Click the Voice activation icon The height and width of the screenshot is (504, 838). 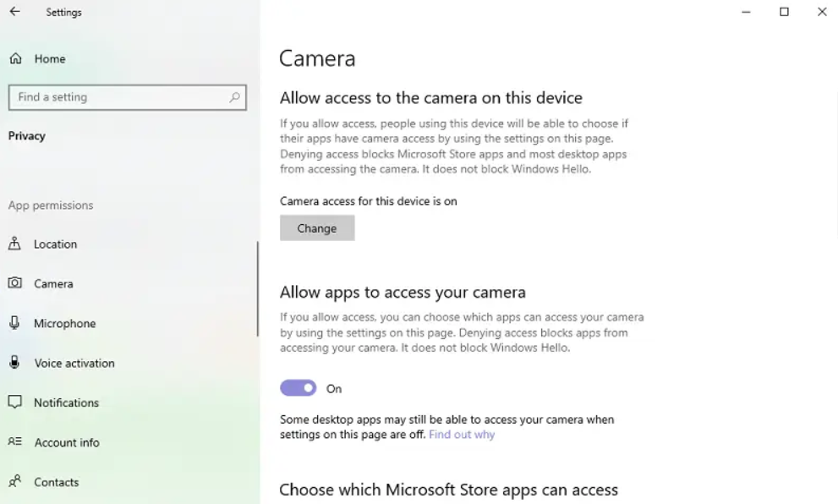tap(15, 363)
